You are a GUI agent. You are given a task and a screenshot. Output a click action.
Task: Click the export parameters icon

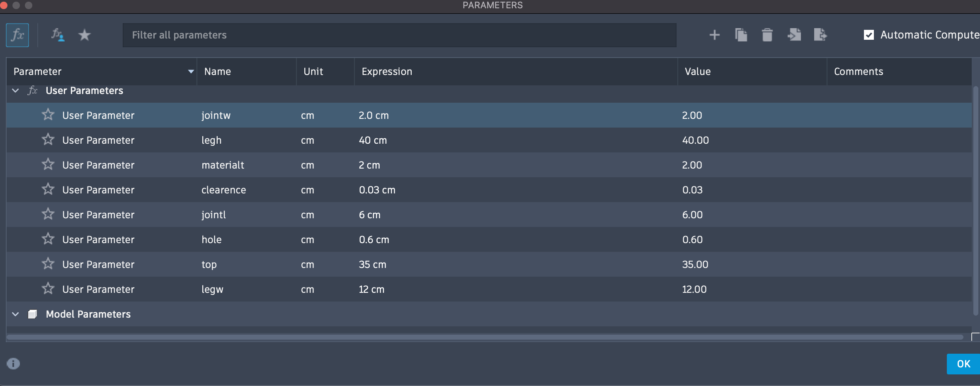pos(820,35)
